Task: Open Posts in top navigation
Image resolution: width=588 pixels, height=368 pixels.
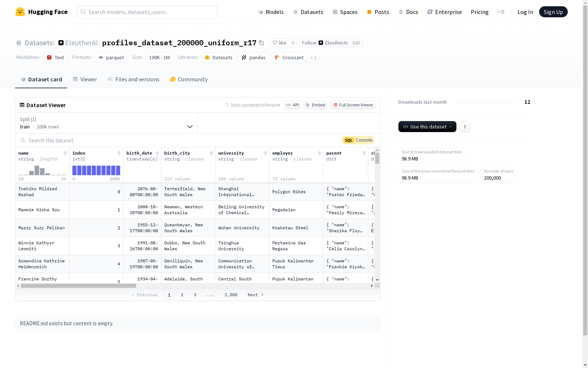Action: pos(378,12)
